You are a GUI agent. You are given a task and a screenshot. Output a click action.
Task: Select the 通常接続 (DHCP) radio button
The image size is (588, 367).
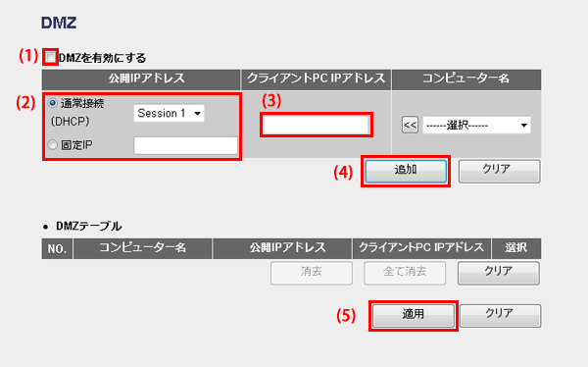coord(53,103)
